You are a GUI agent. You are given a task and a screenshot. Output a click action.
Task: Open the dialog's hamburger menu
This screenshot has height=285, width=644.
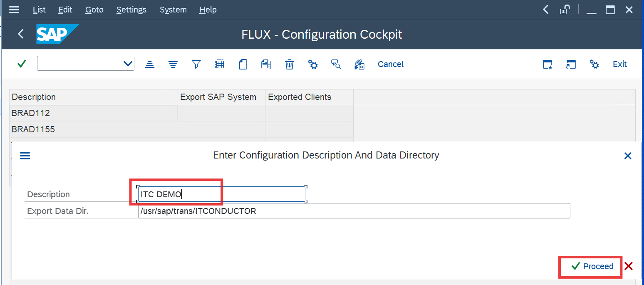(25, 156)
